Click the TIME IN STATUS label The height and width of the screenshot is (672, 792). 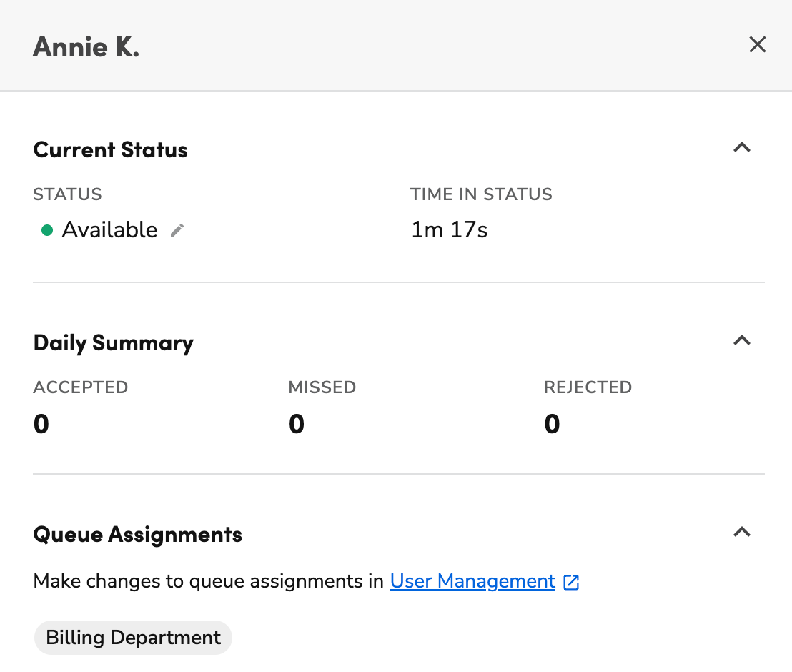(481, 194)
